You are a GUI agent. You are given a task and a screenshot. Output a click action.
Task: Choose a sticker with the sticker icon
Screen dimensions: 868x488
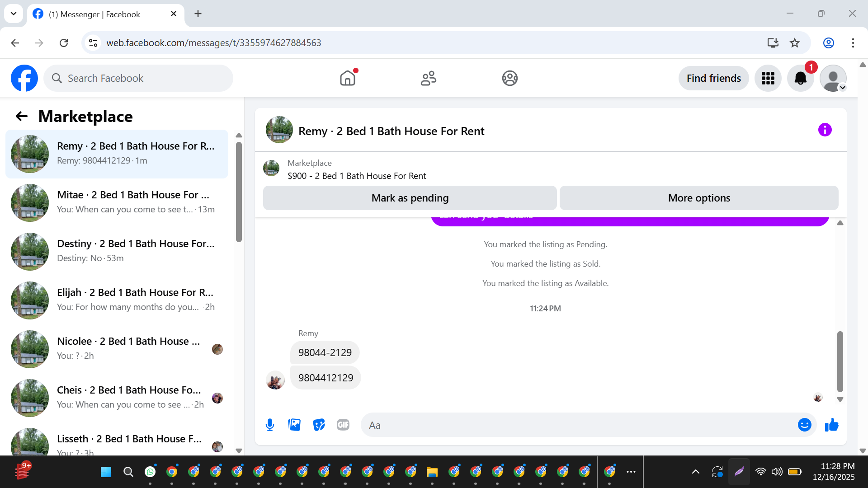pos(319,425)
